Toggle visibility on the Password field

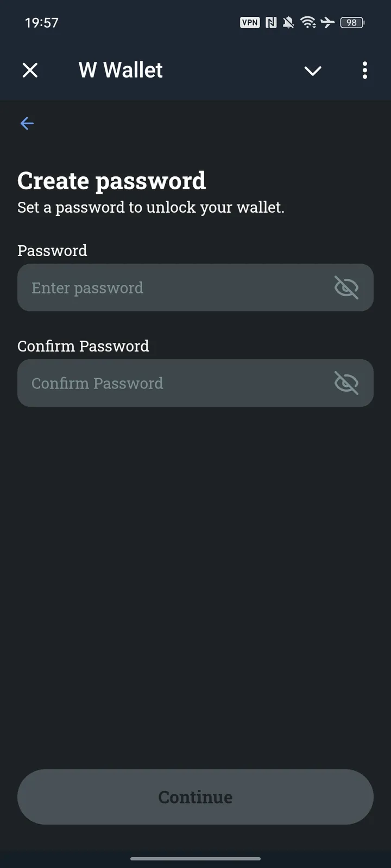pos(346,288)
